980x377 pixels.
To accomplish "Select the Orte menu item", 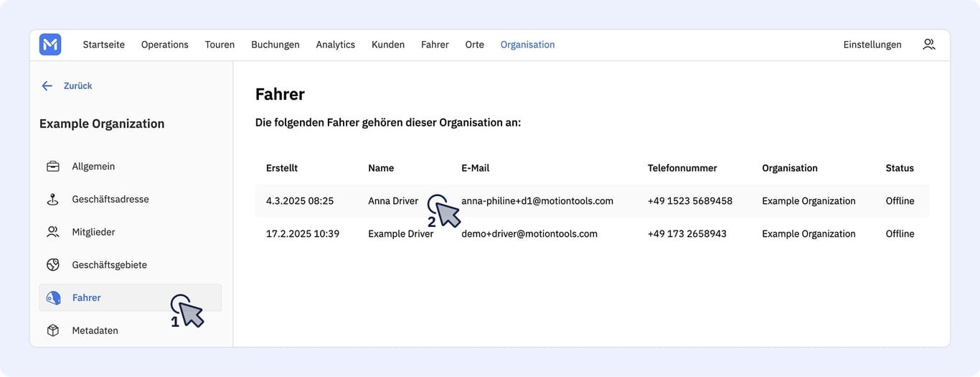I will pyautogui.click(x=474, y=45).
